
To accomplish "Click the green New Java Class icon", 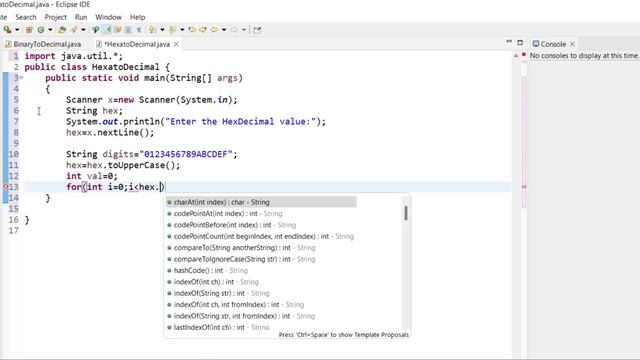I will click(41, 30).
